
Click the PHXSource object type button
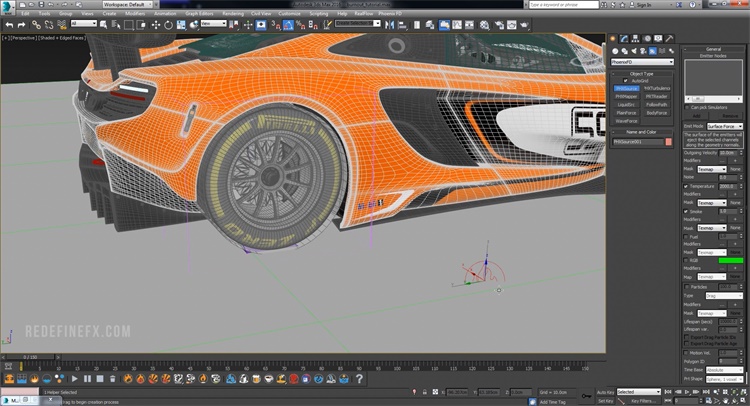pyautogui.click(x=627, y=88)
